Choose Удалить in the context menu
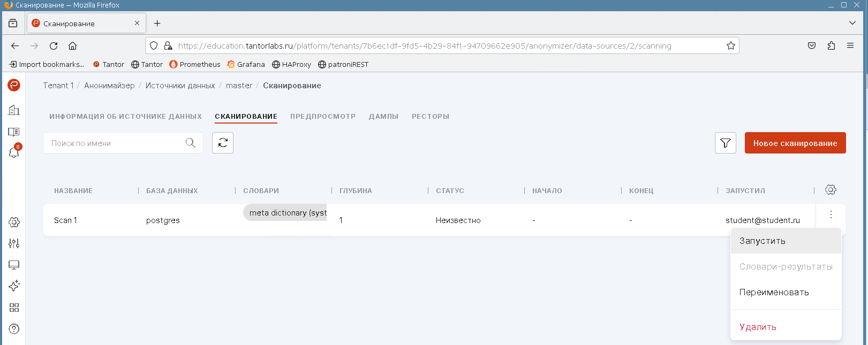Screen dimensions: 868x345 (x=758, y=327)
